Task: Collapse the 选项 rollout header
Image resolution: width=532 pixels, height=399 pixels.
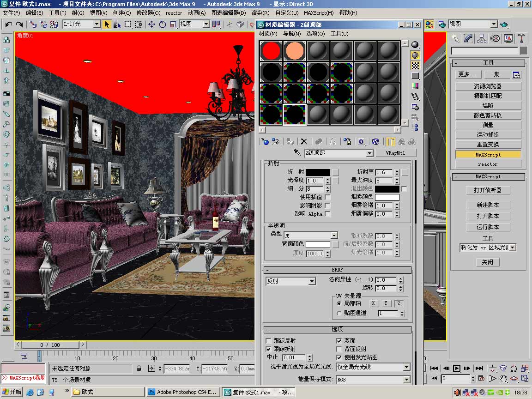Action: point(337,329)
